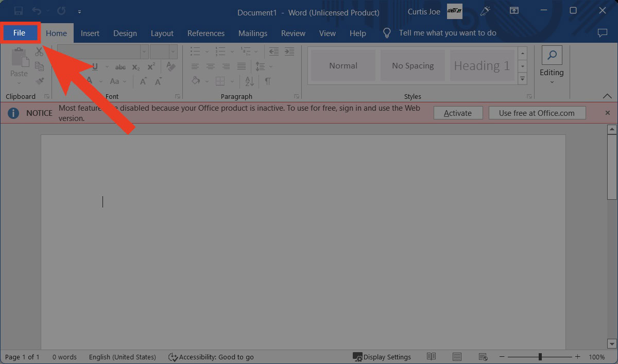Expand the Styles gallery More arrow
Image resolution: width=618 pixels, height=364 pixels.
(523, 79)
